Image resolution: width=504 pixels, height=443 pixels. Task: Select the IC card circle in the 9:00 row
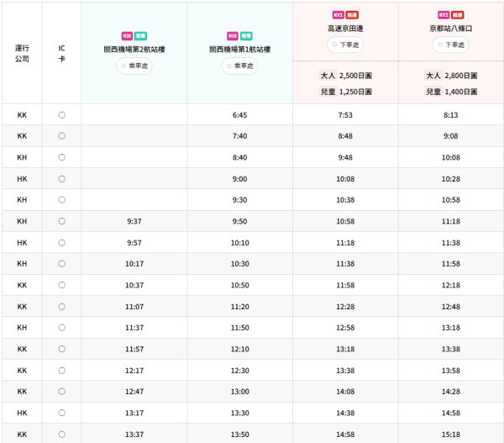(61, 178)
